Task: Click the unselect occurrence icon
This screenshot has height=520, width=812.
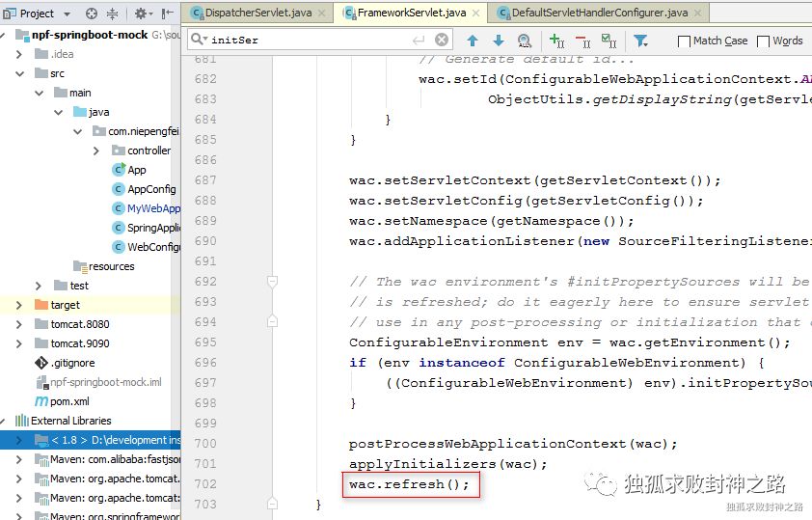Action: [x=583, y=41]
